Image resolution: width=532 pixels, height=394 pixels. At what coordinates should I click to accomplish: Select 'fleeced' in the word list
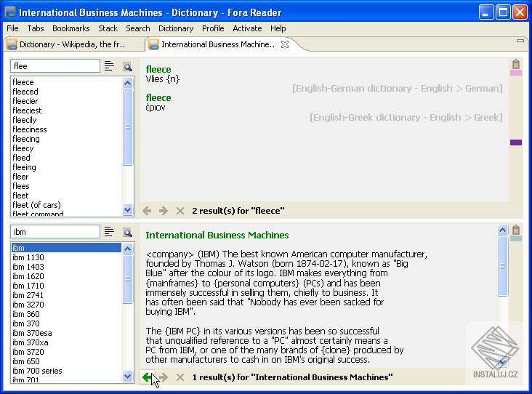[25, 92]
